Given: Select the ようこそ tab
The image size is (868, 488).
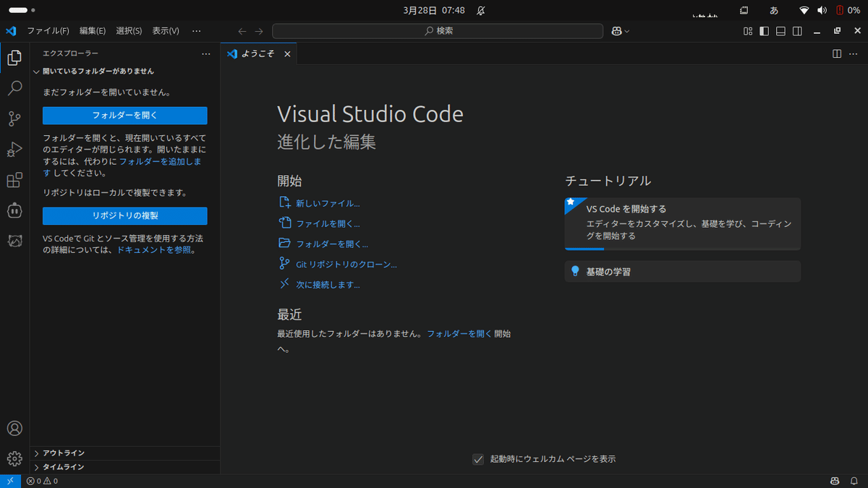Looking at the screenshot, I should pyautogui.click(x=258, y=53).
